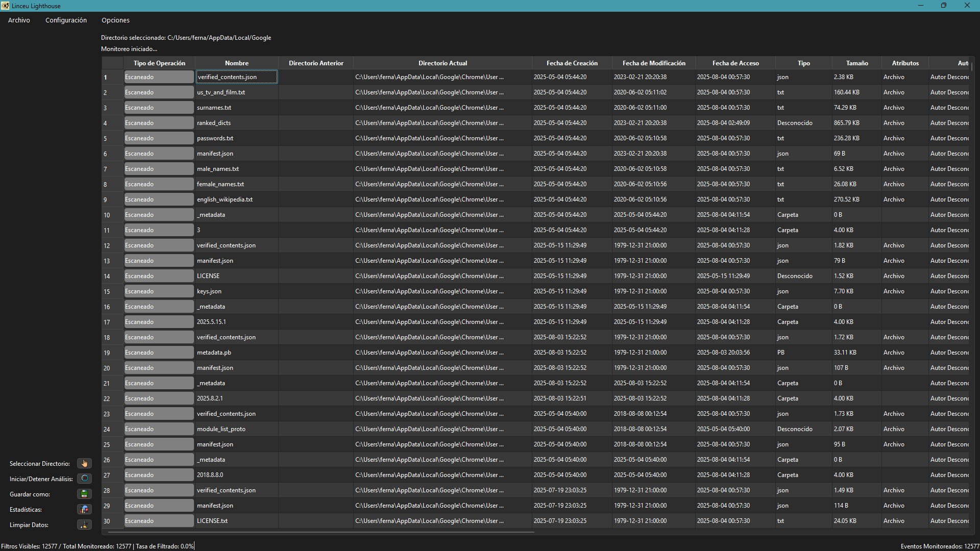
Task: Sort by the Nombre column header
Action: tap(236, 63)
